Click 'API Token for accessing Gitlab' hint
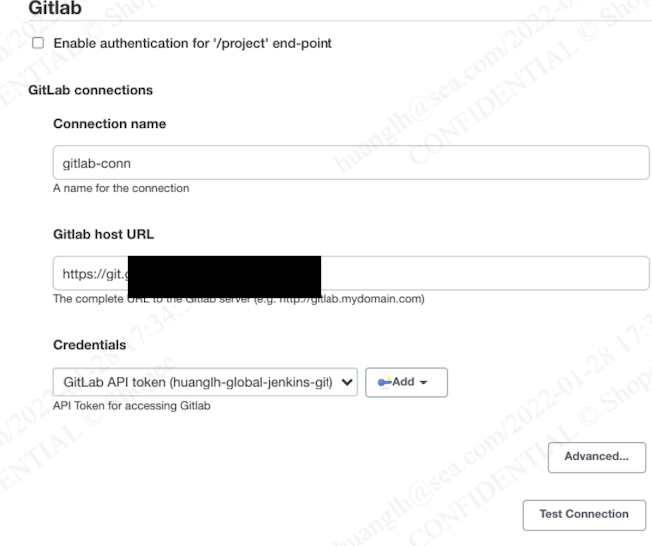Image resolution: width=652 pixels, height=546 pixels. point(132,406)
